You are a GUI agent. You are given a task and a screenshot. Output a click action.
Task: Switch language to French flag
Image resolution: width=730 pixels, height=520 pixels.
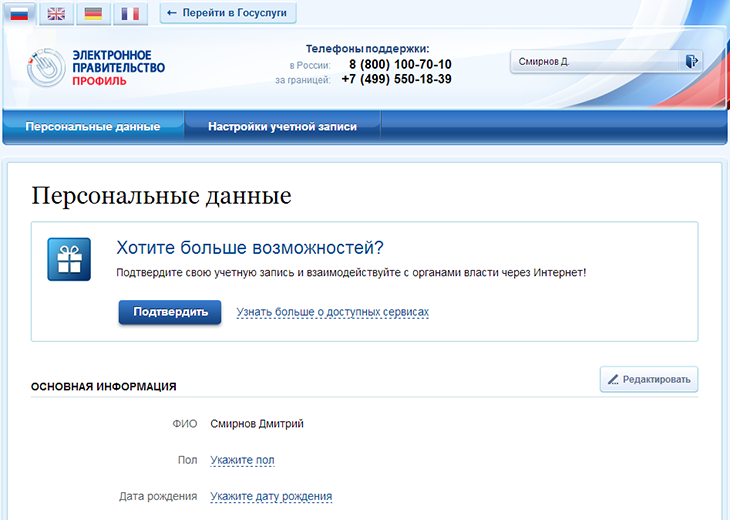[130, 14]
